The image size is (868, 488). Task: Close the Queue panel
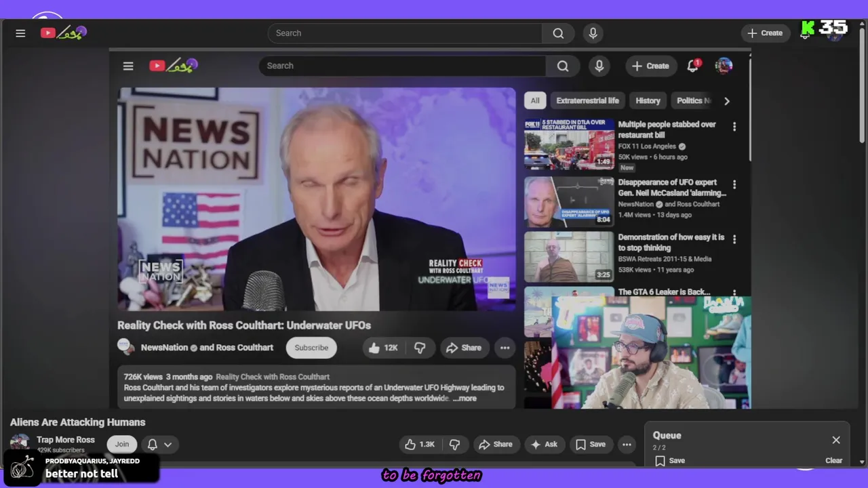(x=836, y=440)
